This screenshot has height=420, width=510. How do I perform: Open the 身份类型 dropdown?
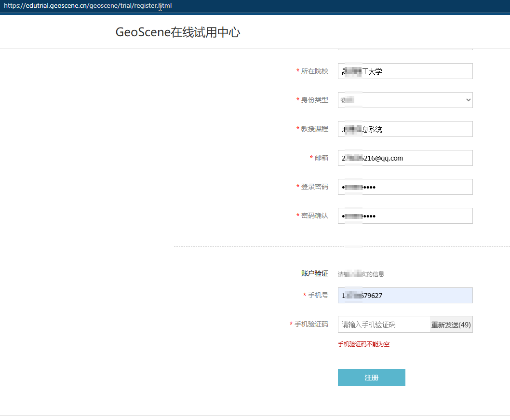(405, 100)
